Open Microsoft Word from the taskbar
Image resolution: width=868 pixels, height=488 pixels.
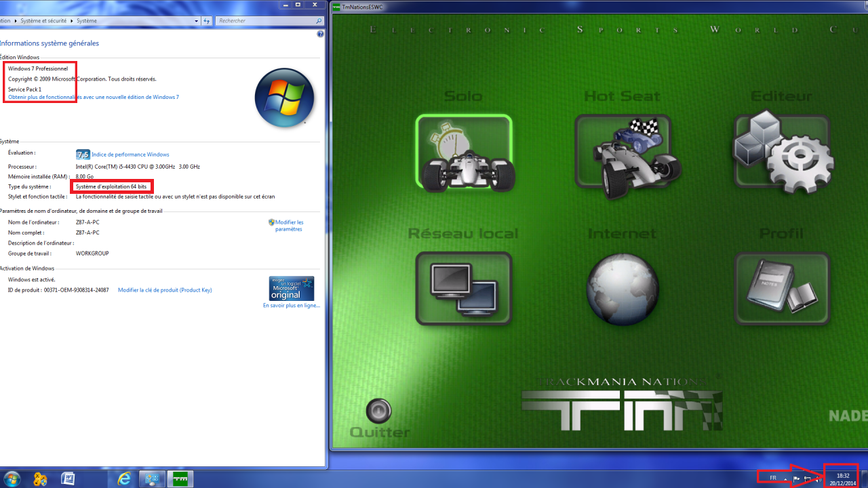click(x=68, y=479)
